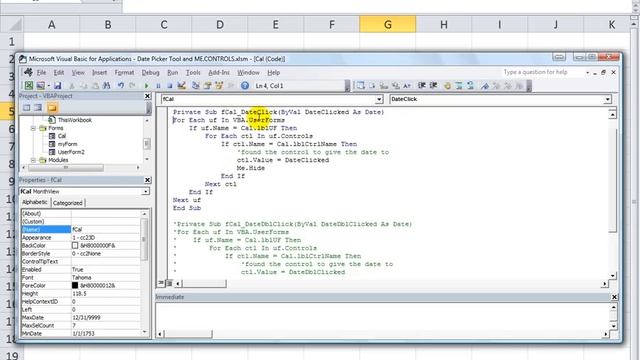Toggle Breakpoint using the hand icon
The width and height of the screenshot is (640, 360).
point(448,85)
